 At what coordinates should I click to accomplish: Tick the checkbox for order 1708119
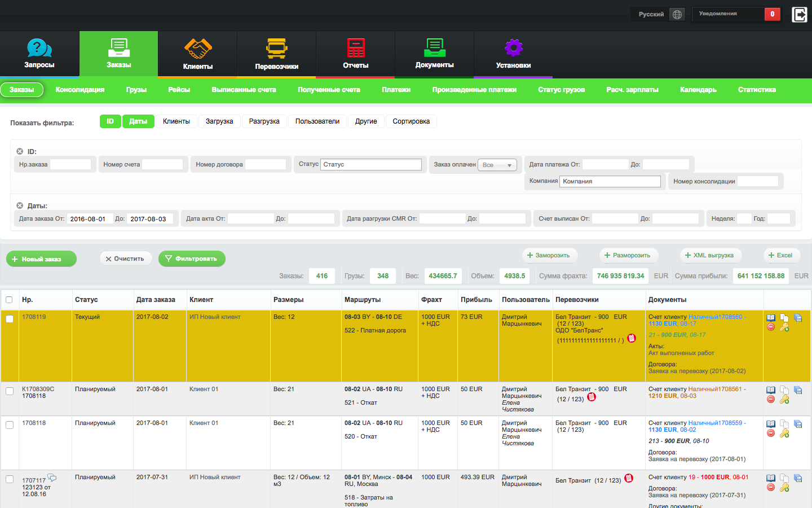point(10,319)
